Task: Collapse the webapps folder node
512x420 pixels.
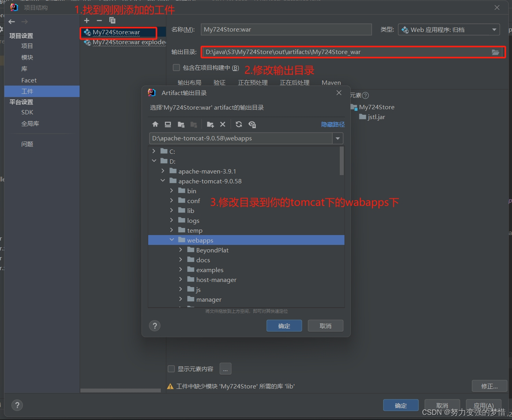Action: pyautogui.click(x=171, y=240)
